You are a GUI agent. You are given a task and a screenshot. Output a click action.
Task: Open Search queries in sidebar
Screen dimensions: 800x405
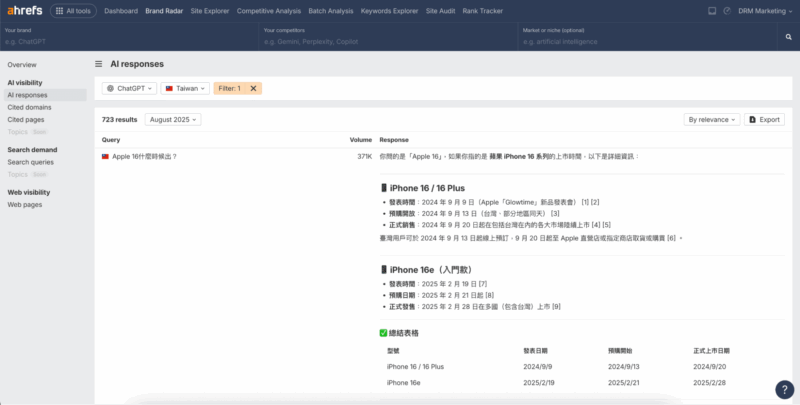(x=30, y=162)
